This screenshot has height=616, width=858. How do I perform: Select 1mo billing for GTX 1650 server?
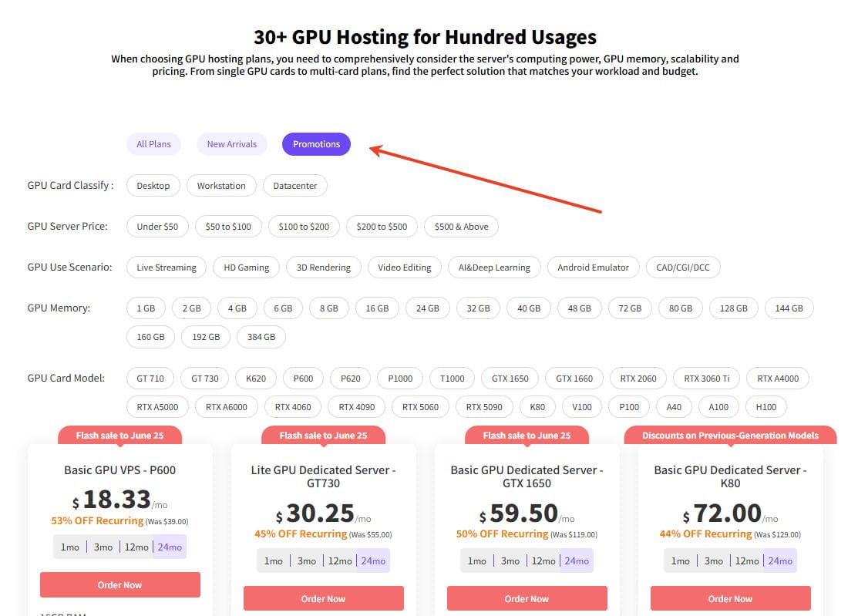click(x=477, y=560)
